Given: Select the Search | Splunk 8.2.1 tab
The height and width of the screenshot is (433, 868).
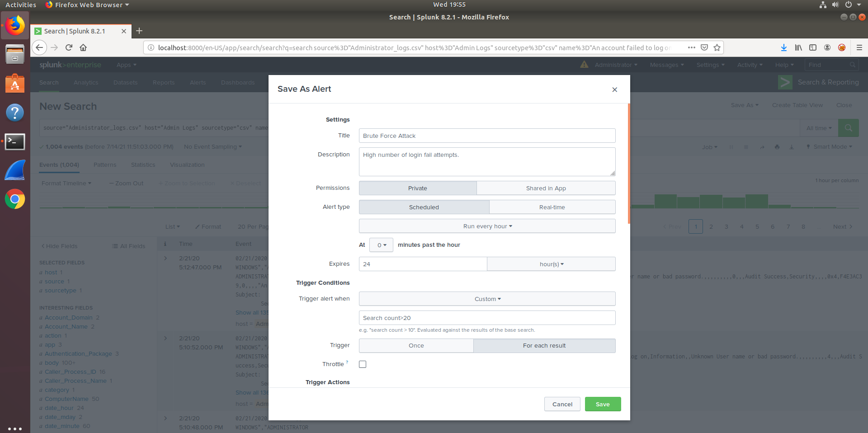Looking at the screenshot, I should (x=80, y=31).
